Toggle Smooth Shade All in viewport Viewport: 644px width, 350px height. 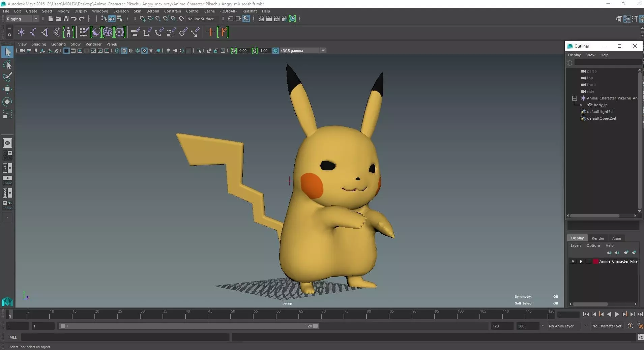(x=124, y=51)
